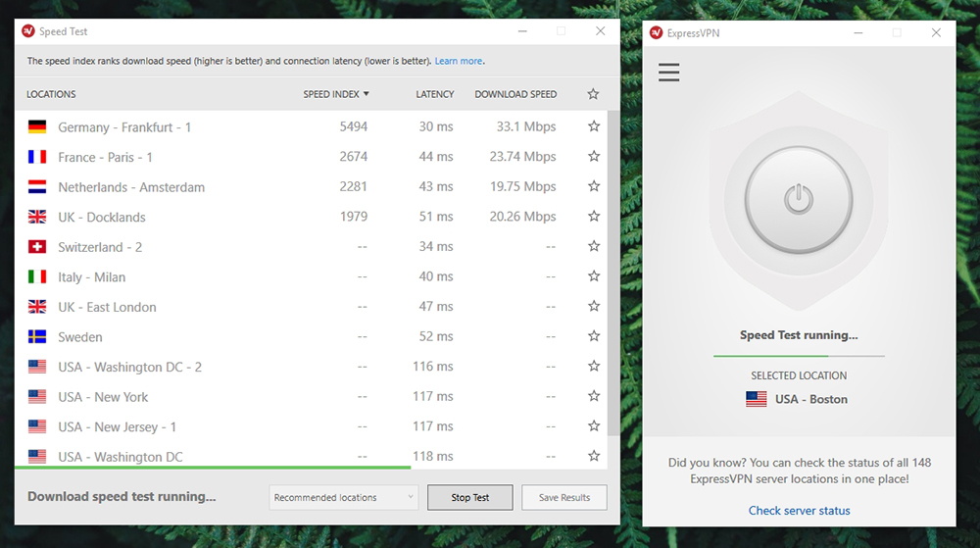Click the Speed Test window progress bar
980x548 pixels.
pyautogui.click(x=312, y=467)
